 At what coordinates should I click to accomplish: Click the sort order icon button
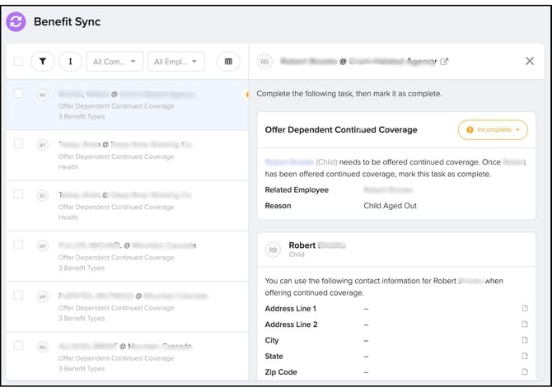coord(70,61)
